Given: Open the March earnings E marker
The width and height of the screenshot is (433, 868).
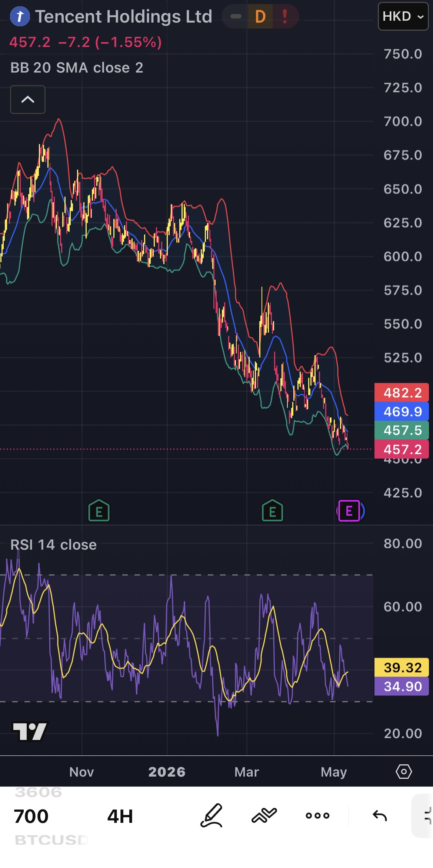Looking at the screenshot, I should [x=273, y=511].
